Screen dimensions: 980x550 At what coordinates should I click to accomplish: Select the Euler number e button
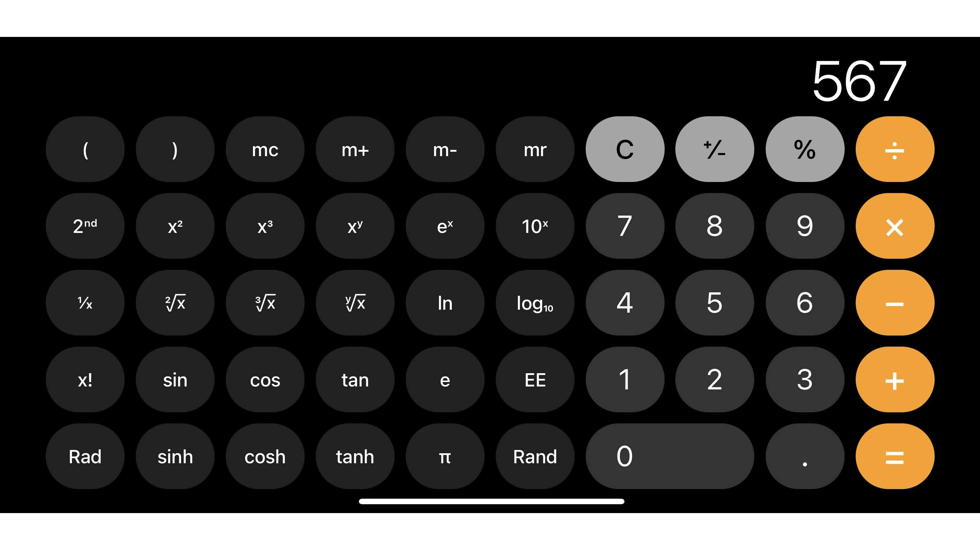pos(446,379)
